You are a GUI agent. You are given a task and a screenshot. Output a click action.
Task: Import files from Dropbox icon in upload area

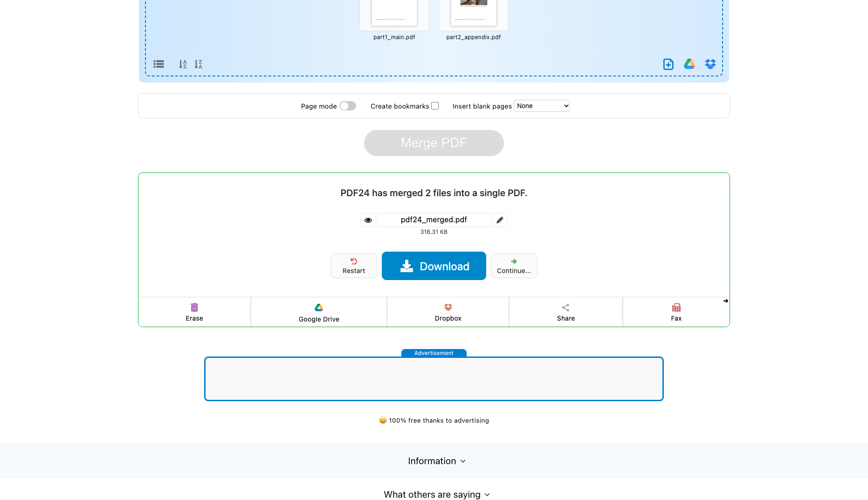[x=710, y=64]
